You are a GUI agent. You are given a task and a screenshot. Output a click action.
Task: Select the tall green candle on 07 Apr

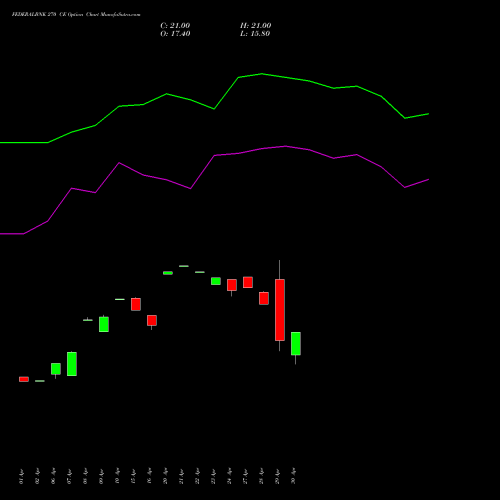pyautogui.click(x=72, y=364)
